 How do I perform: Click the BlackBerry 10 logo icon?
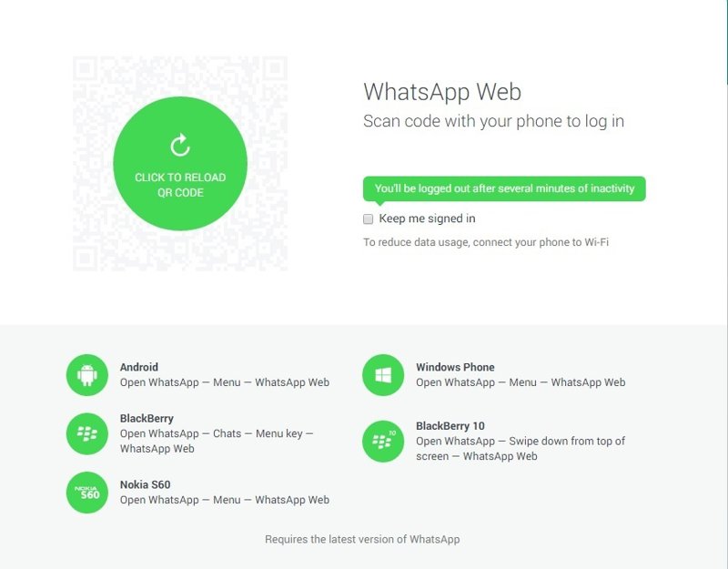tap(383, 442)
